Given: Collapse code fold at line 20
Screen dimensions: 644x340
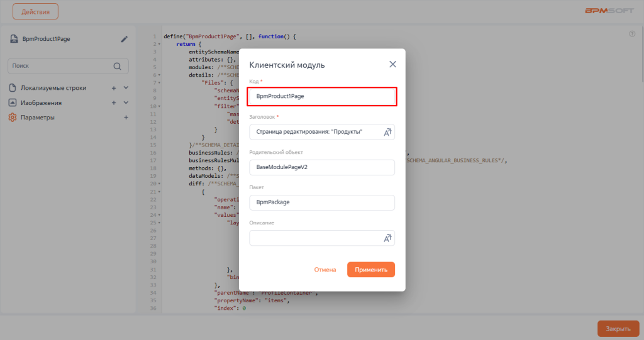Looking at the screenshot, I should (x=159, y=184).
